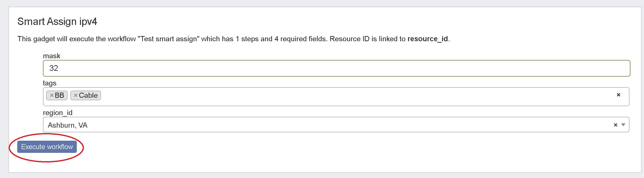The image size is (644, 178).
Task: Click into the mask input field
Action: [336, 68]
